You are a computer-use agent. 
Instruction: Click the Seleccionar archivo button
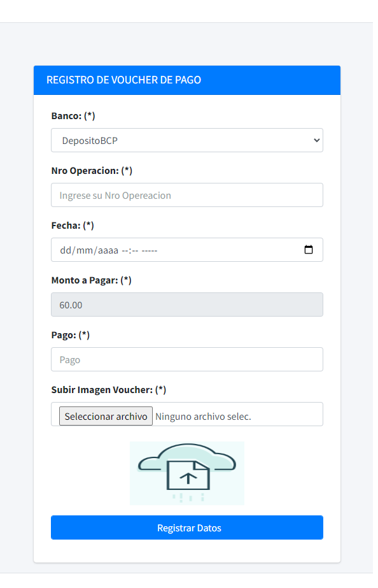[x=106, y=416]
